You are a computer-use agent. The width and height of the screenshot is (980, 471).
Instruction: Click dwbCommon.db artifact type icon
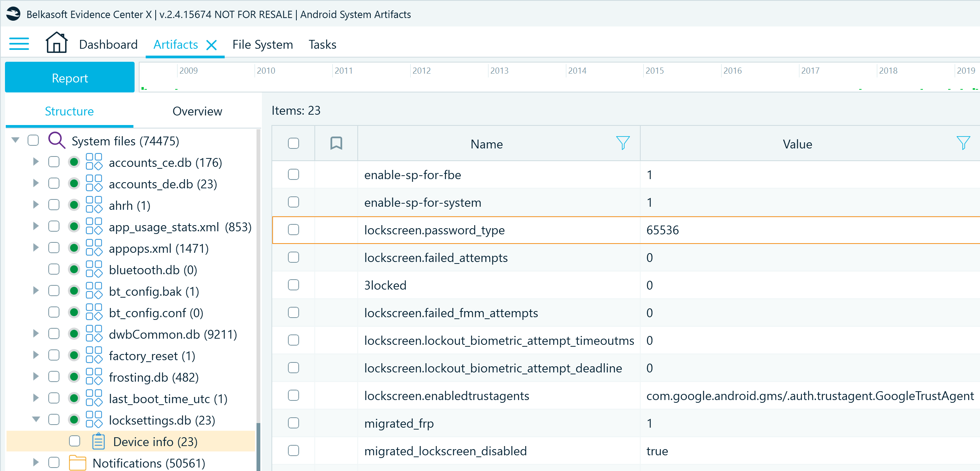click(x=94, y=334)
